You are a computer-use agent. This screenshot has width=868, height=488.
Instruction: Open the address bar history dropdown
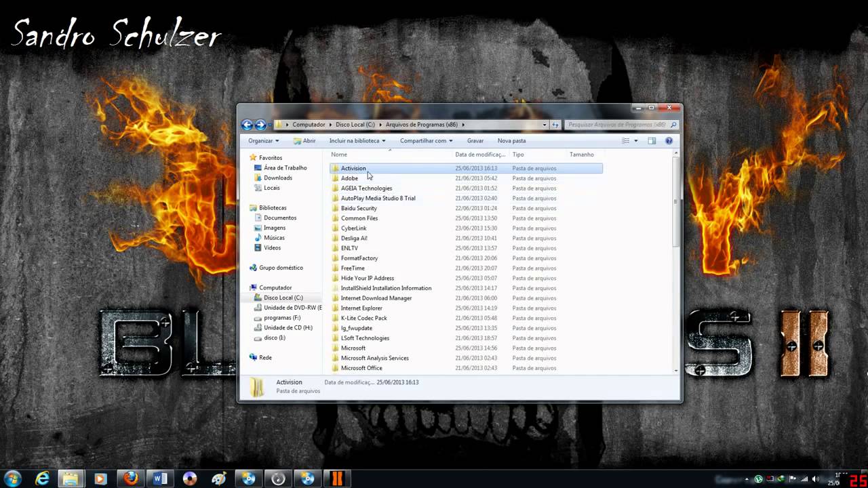point(544,125)
